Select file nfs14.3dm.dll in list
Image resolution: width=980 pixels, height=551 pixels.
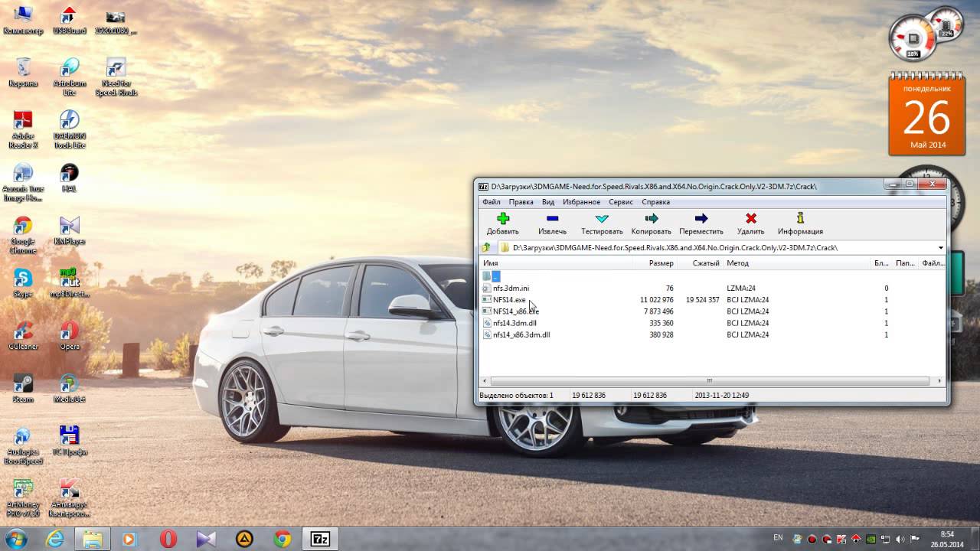click(x=514, y=323)
